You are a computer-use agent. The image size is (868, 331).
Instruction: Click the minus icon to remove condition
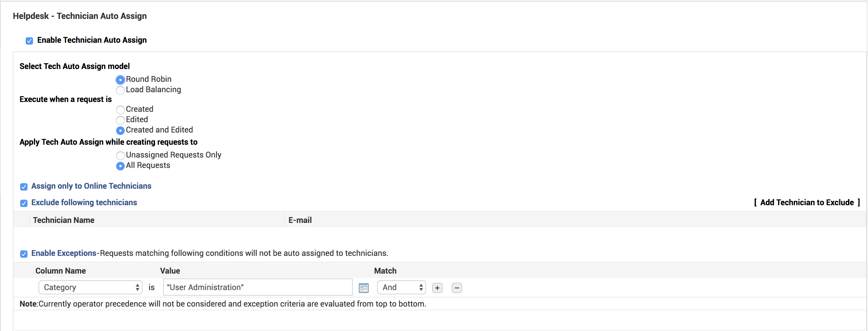tap(456, 288)
